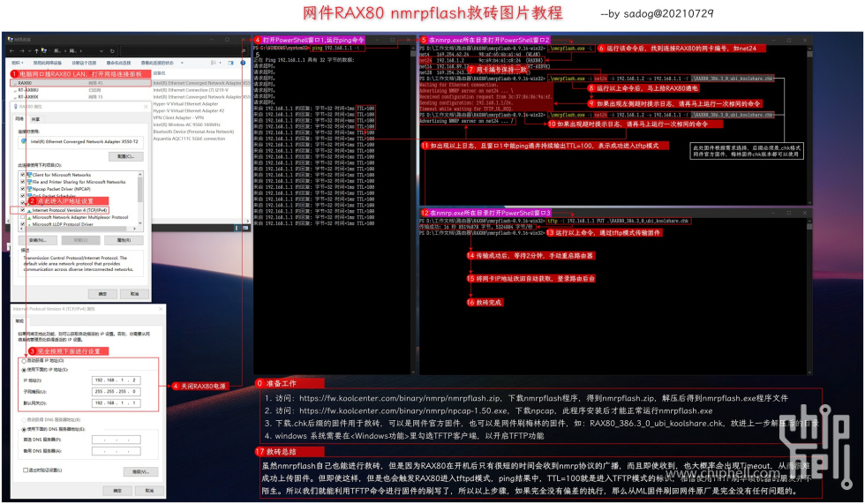Click default gateway field showing 192.168.1.1
Image resolution: width=865 pixels, height=504 pixels.
(x=117, y=403)
